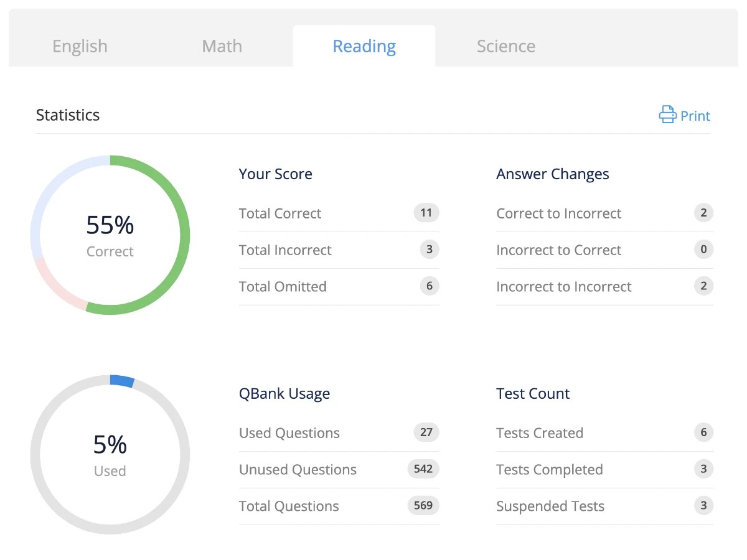Click the Used Questions badge showing 27
This screenshot has height=560, width=747.
(x=426, y=432)
